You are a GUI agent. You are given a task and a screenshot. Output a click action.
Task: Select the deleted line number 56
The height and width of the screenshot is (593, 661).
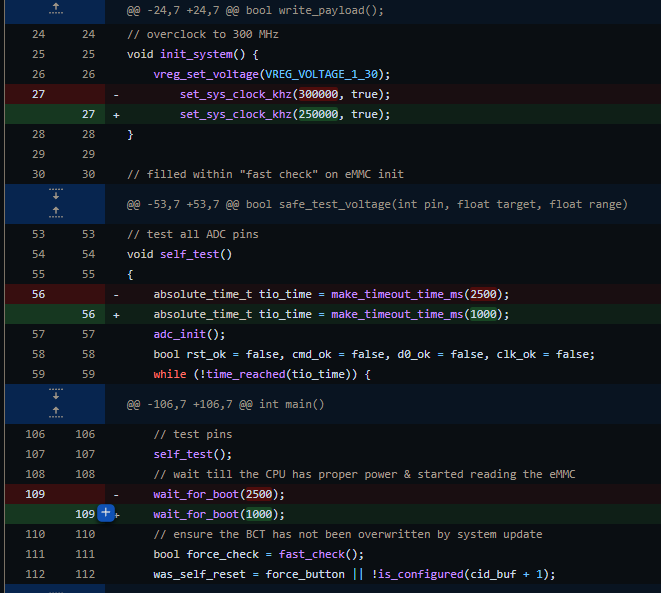[x=38, y=294]
